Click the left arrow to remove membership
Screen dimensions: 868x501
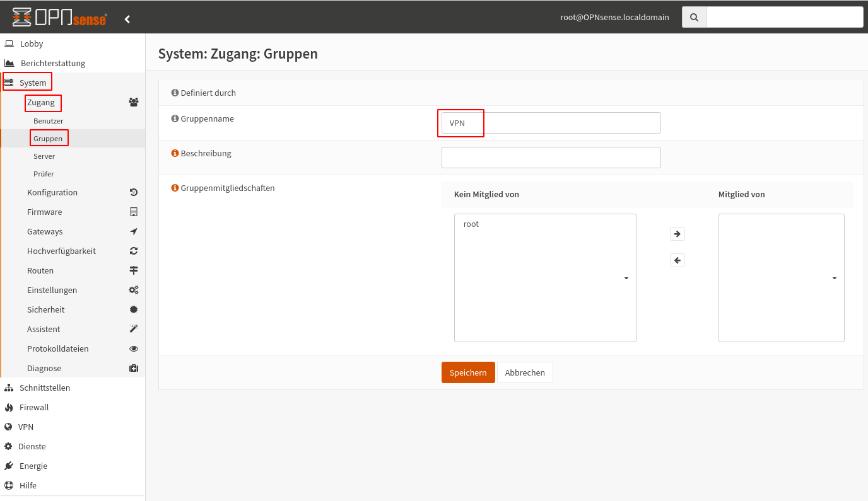click(677, 260)
